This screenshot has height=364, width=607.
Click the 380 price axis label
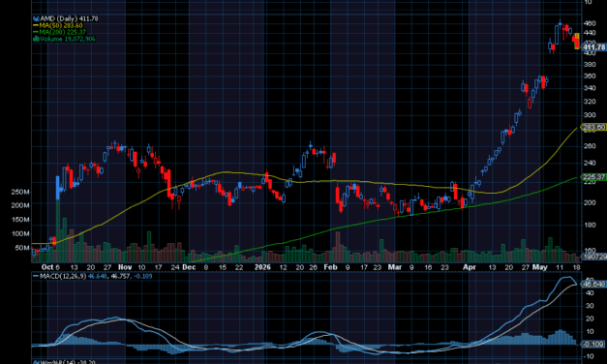590,65
